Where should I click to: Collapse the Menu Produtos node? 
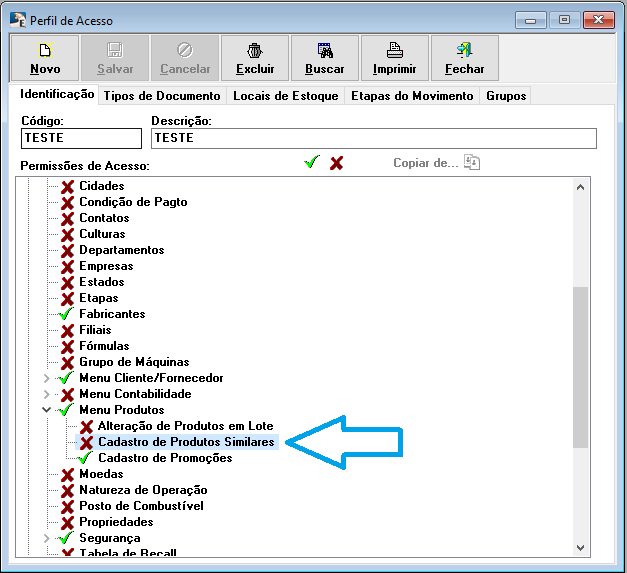(46, 410)
